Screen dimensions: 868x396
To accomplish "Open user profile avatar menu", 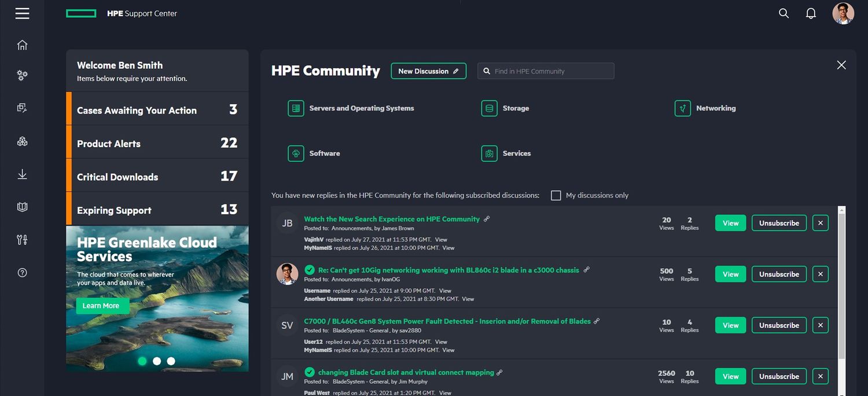I will point(843,13).
